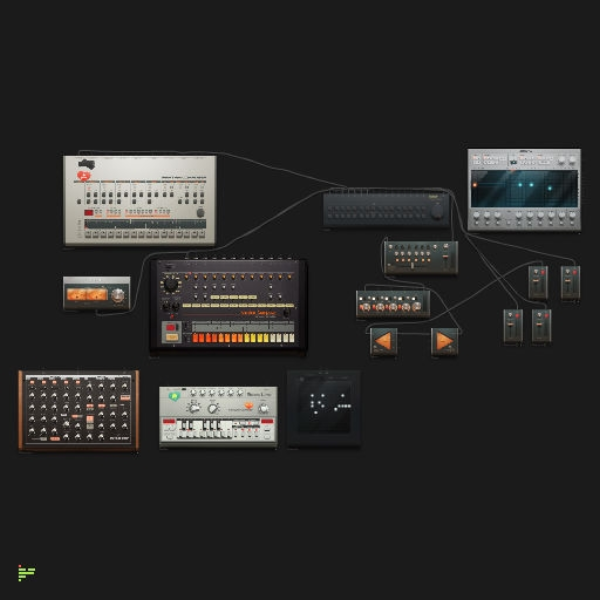Screen dimensions: 600x600
Task: Click the cream button below the red start button
Action: click(x=171, y=337)
